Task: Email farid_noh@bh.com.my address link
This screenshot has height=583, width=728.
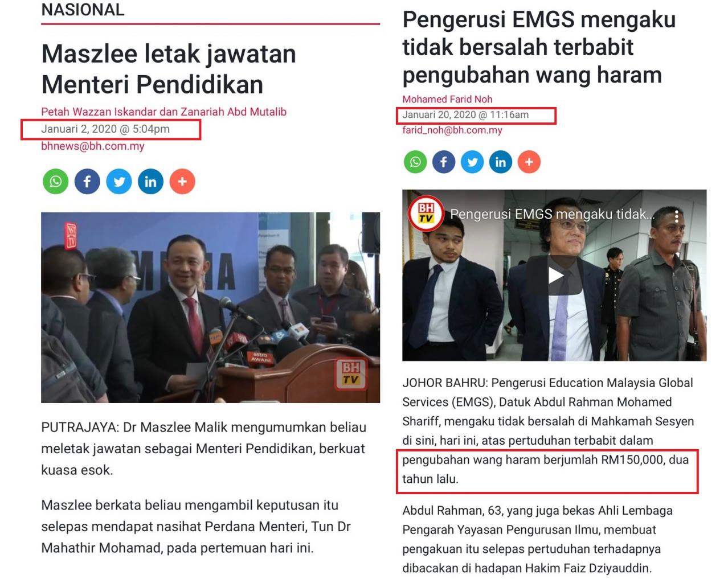Action: coord(452,130)
